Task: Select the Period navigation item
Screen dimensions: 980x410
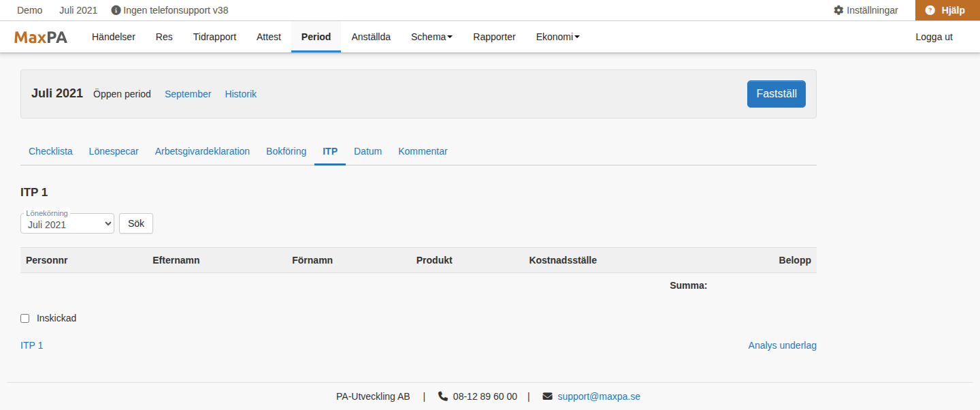Action: coord(316,37)
